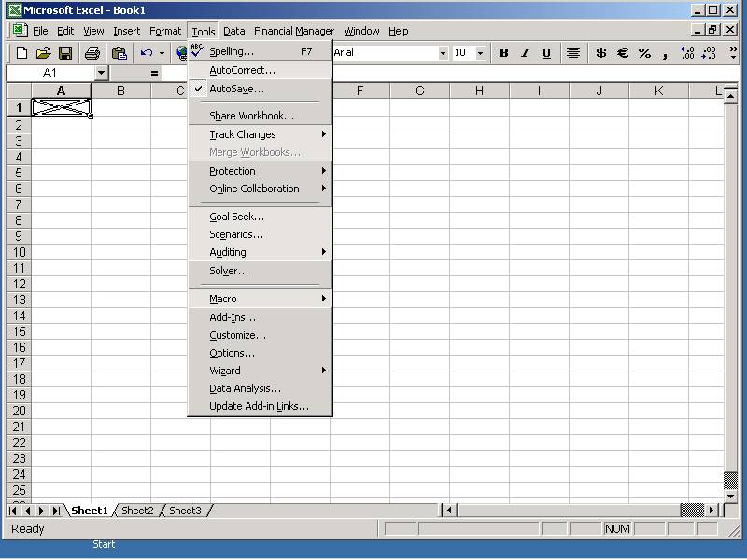Toggle Bold formatting

pyautogui.click(x=503, y=53)
